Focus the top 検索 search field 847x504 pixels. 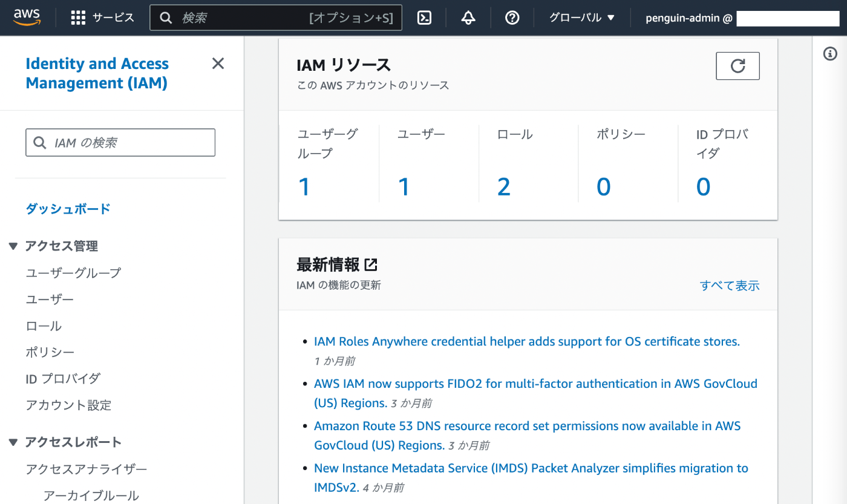(276, 18)
